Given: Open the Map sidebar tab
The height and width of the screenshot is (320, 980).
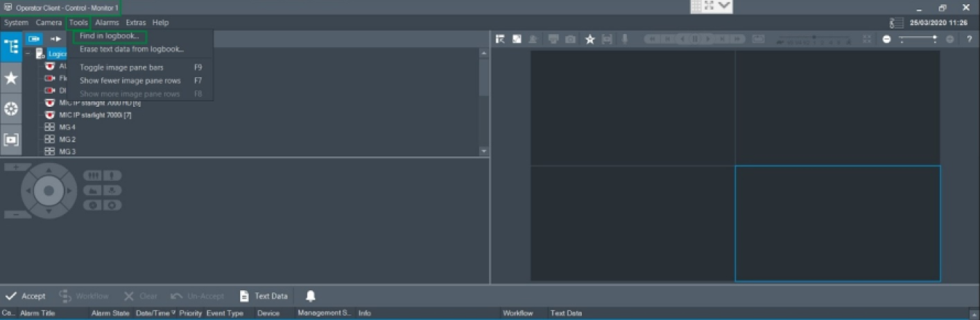Looking at the screenshot, I should (x=11, y=108).
